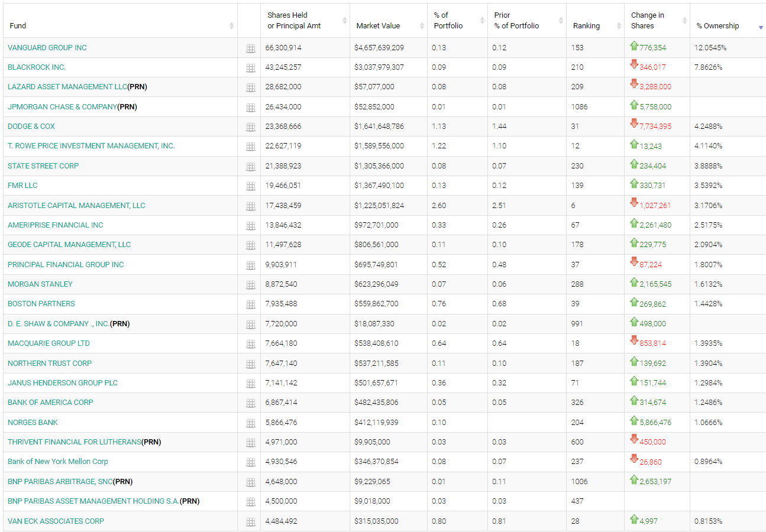
Task: Click the grid icon for Ameriprise Financial Inc
Action: click(x=250, y=226)
